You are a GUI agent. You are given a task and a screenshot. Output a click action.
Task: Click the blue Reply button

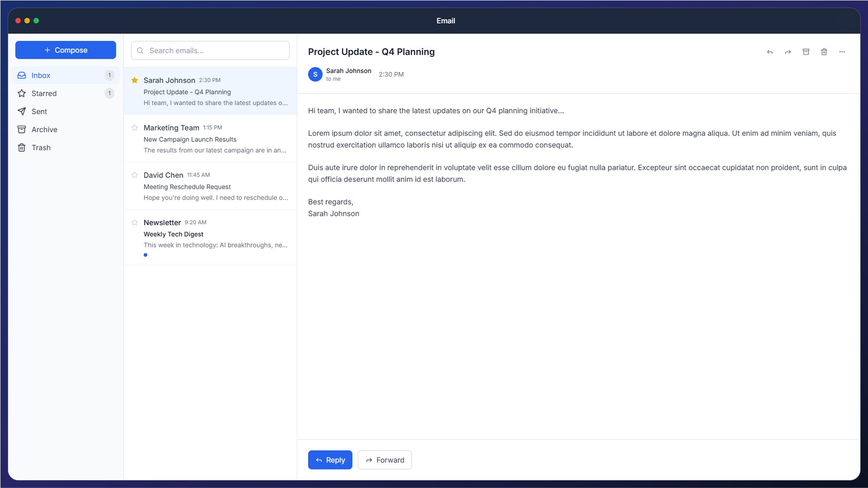tap(330, 460)
